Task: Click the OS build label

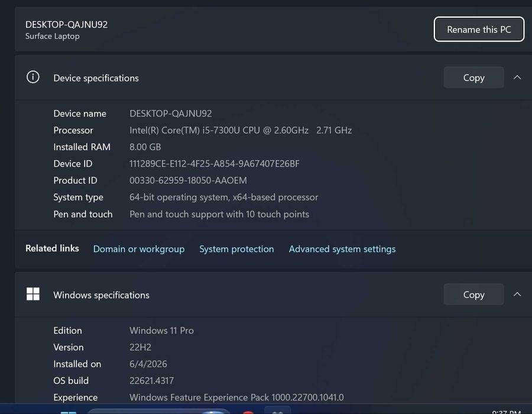Action: (71, 381)
